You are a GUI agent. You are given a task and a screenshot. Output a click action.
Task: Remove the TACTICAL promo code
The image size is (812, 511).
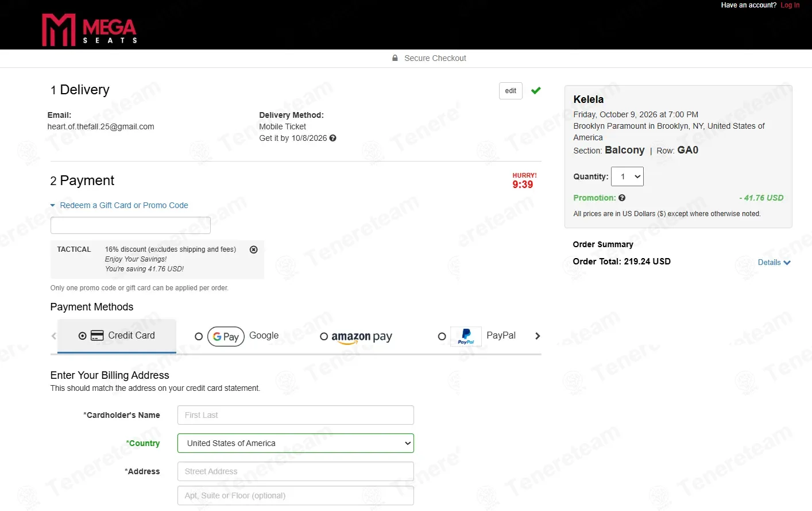[x=254, y=249]
